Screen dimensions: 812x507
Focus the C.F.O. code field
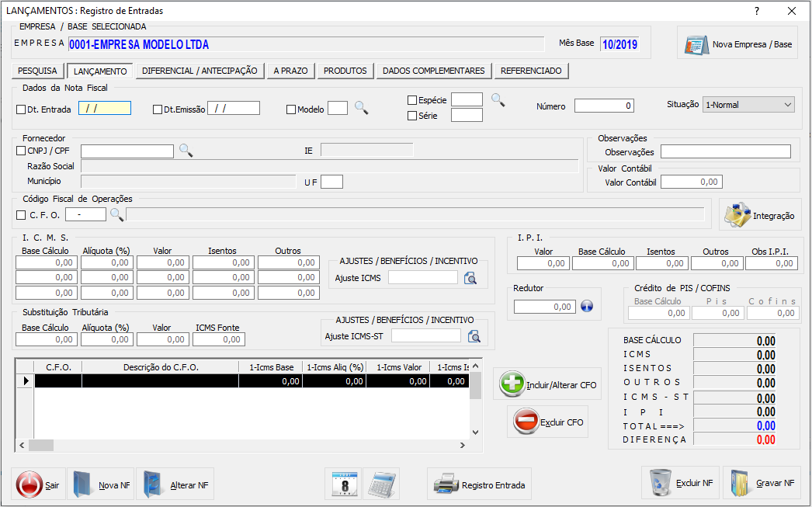85,214
